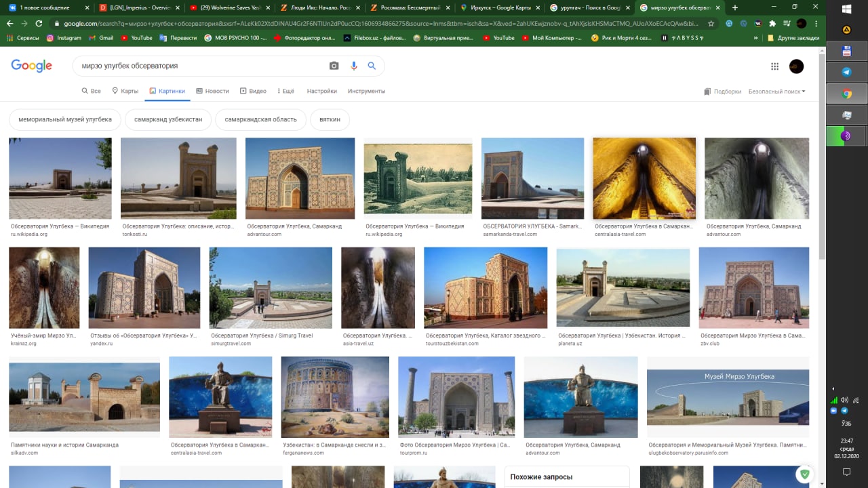
Task: Switch to the Новости tab
Action: pyautogui.click(x=212, y=91)
